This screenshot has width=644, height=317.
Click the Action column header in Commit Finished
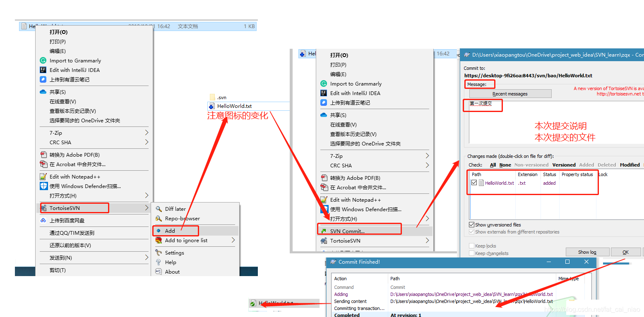(341, 279)
